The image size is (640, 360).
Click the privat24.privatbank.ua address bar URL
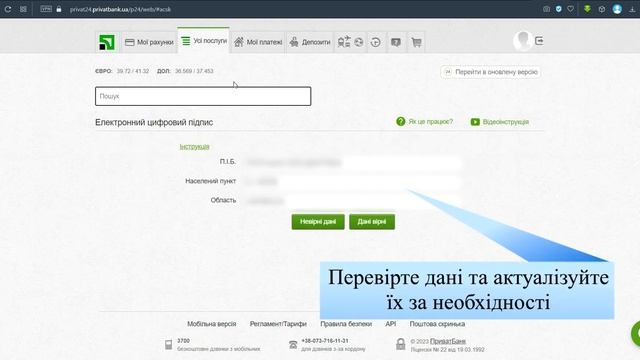click(x=120, y=9)
